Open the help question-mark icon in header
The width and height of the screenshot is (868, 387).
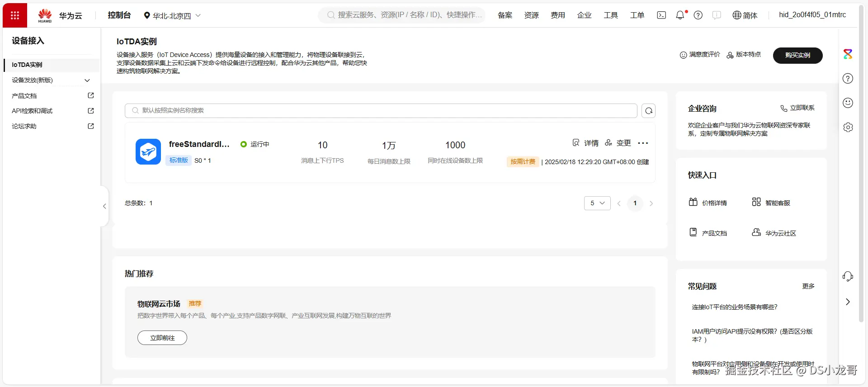(698, 15)
